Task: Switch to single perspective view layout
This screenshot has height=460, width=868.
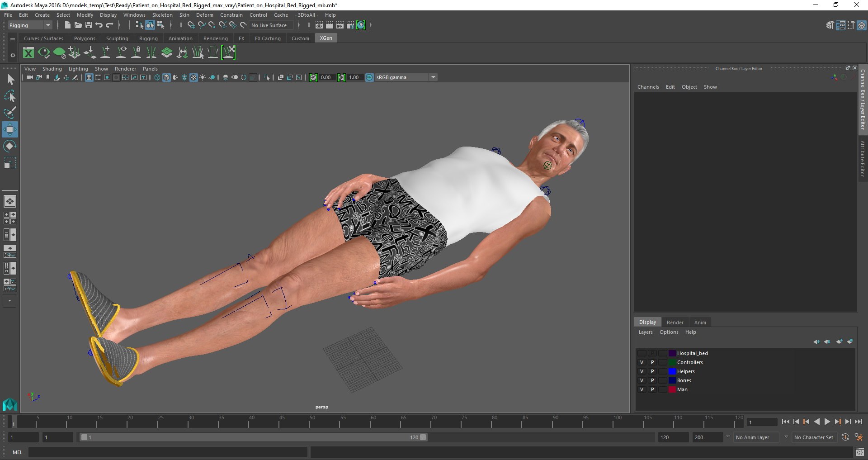Action: point(10,201)
